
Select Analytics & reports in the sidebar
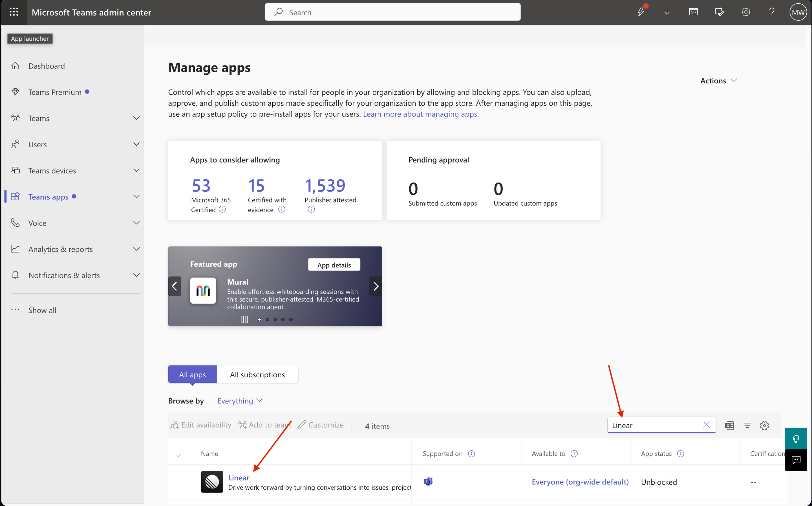pyautogui.click(x=60, y=249)
